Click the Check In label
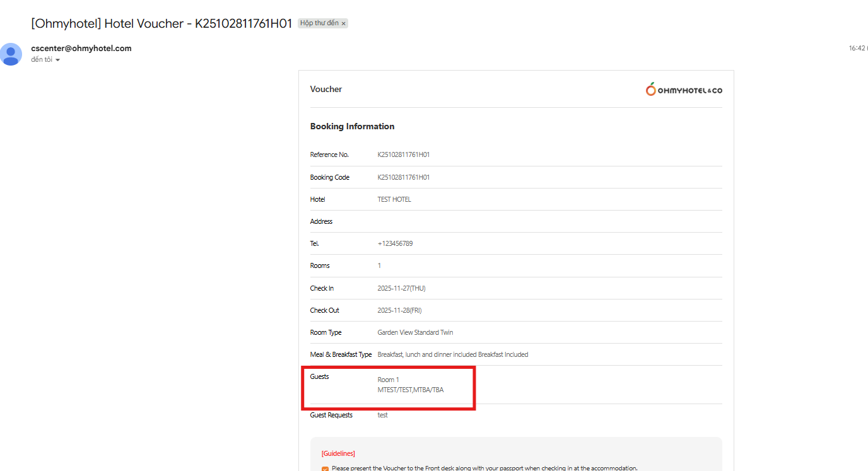 tap(322, 288)
